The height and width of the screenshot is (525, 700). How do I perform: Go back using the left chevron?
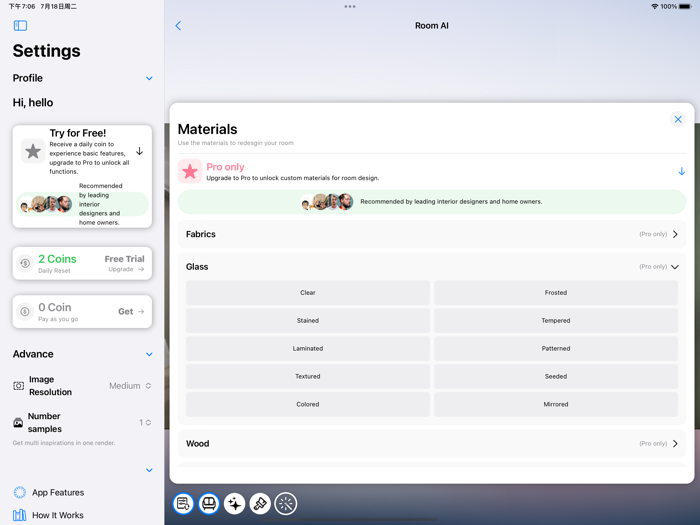tap(178, 25)
